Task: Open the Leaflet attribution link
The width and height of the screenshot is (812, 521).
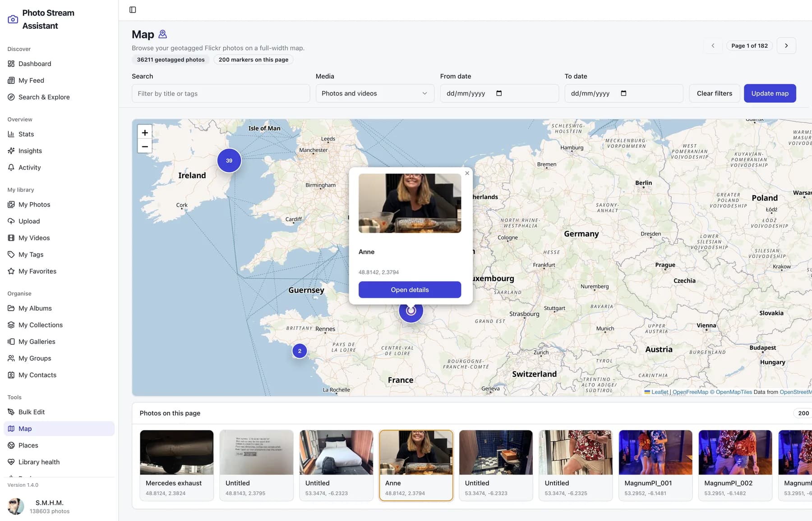Action: [x=660, y=392]
